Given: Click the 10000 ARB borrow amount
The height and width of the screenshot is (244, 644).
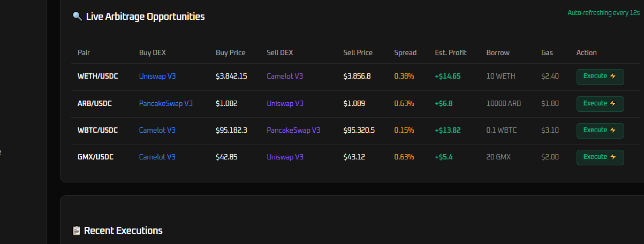Looking at the screenshot, I should (x=504, y=103).
